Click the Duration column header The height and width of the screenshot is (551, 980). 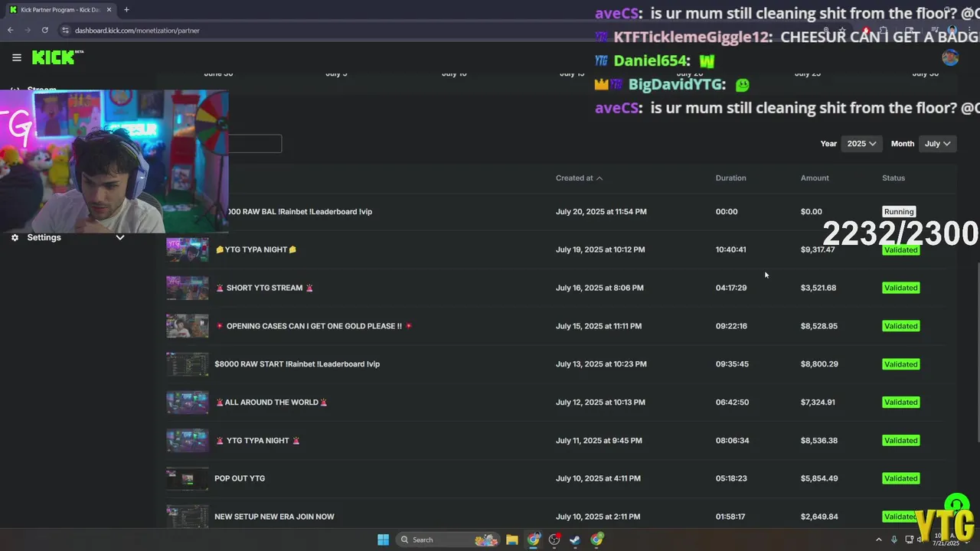pos(730,178)
